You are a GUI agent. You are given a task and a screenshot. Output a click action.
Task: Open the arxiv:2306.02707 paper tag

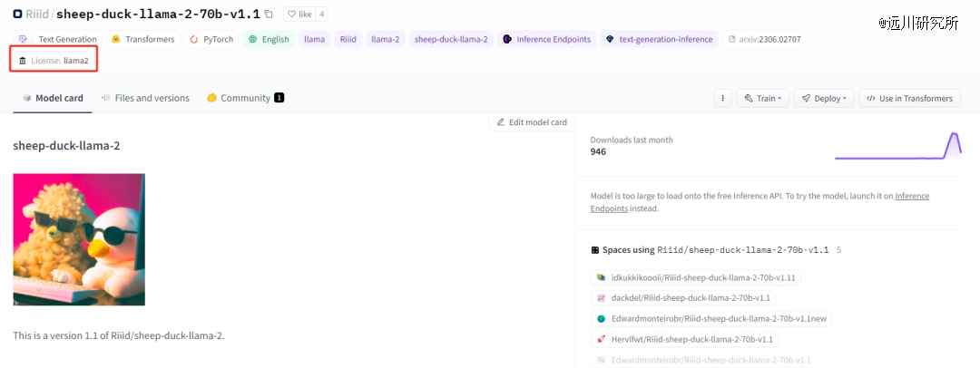click(x=764, y=39)
